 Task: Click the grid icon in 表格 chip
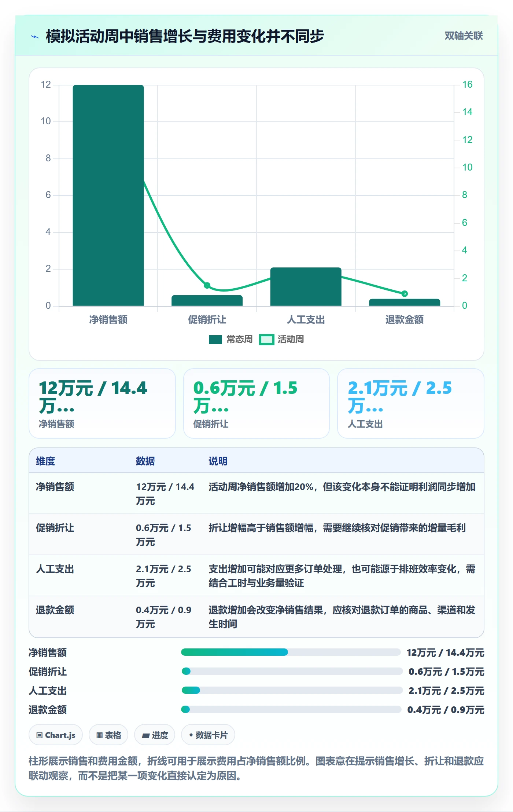pyautogui.click(x=99, y=735)
